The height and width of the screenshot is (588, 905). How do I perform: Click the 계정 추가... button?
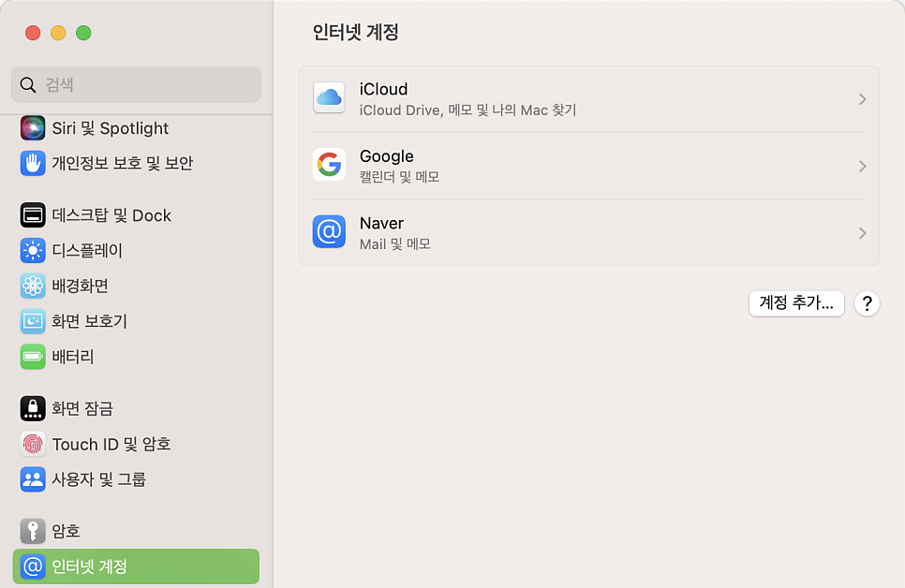click(x=796, y=303)
